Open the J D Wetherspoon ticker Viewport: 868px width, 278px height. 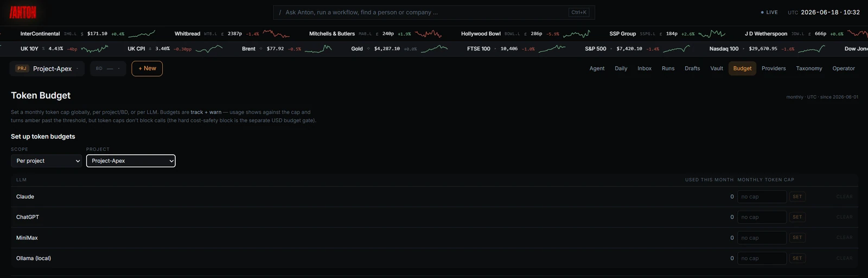click(x=806, y=34)
